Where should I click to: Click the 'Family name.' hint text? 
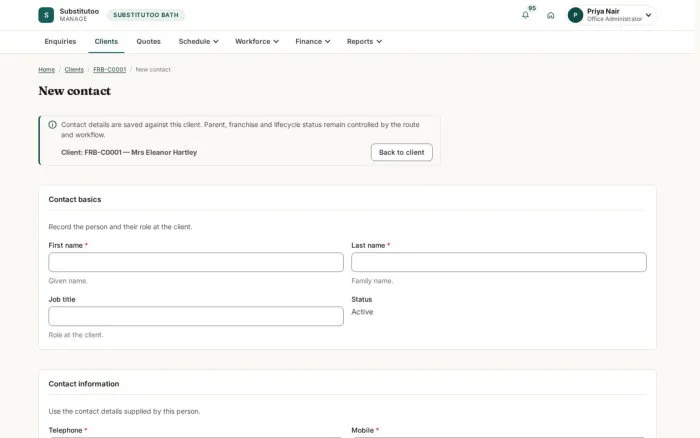pos(372,281)
